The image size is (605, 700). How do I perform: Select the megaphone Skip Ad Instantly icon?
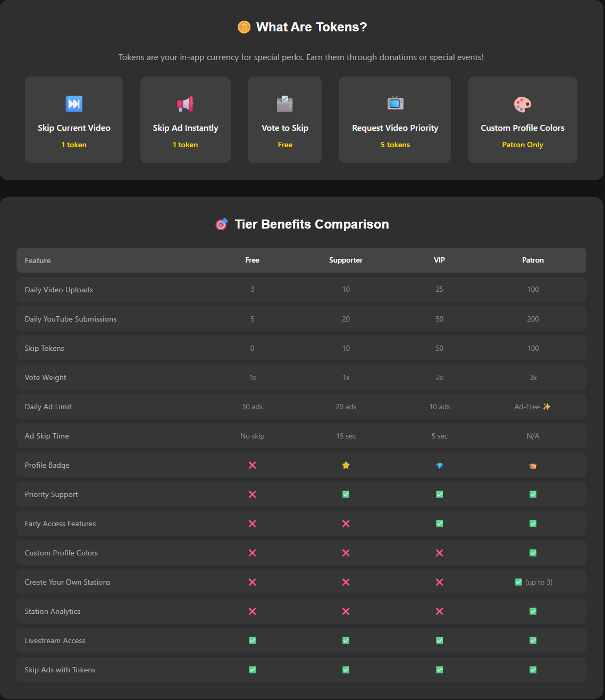(185, 104)
